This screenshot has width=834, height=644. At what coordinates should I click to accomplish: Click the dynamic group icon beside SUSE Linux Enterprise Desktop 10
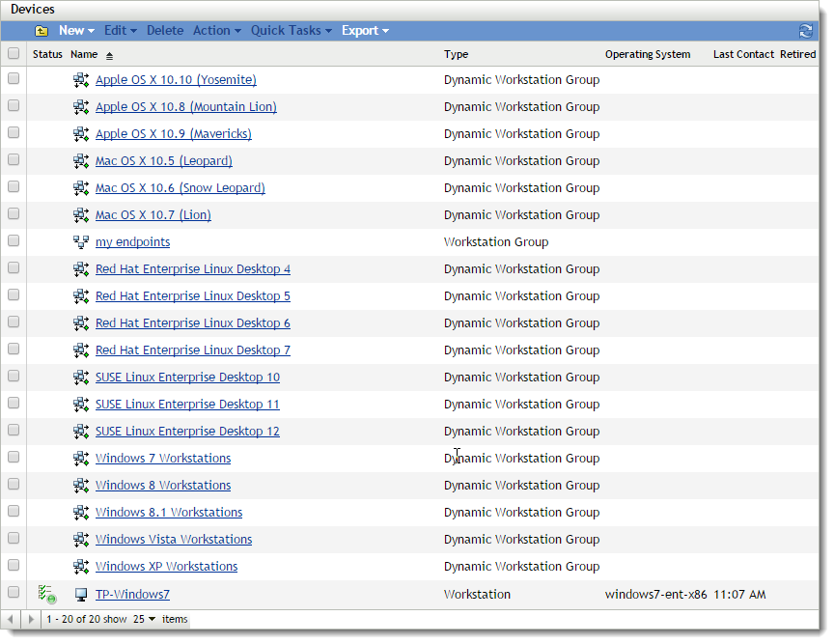point(80,377)
